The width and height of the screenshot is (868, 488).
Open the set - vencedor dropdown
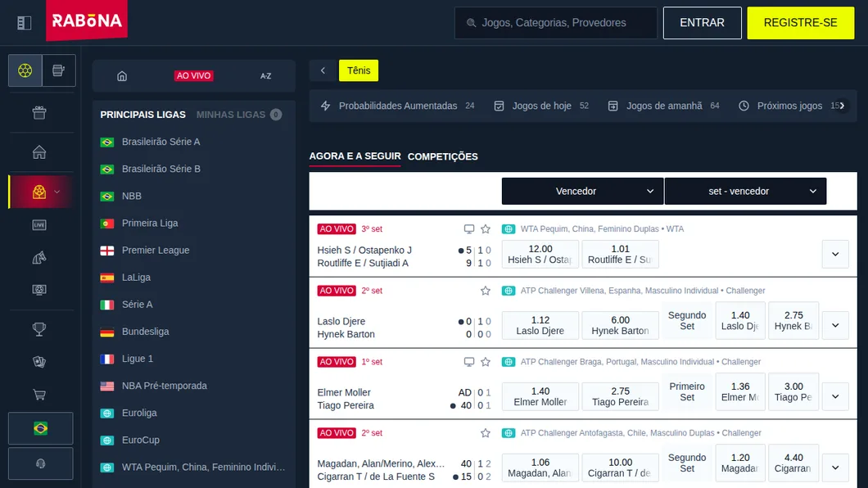745,191
